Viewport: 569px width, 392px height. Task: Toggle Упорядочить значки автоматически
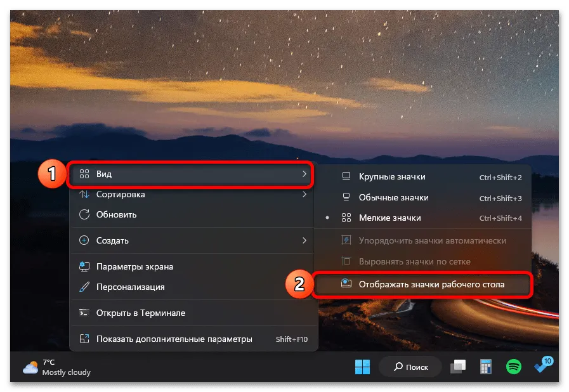[x=422, y=240]
